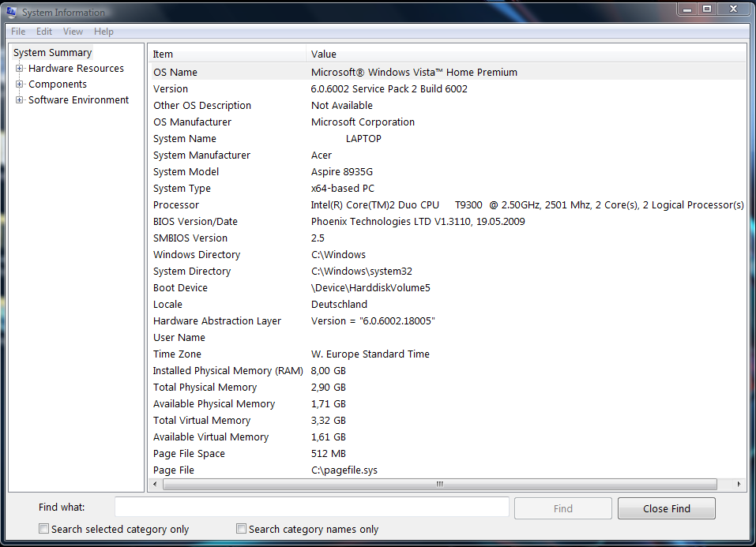756x547 pixels.
Task: Click the Phoenix Technologies BIOS value
Action: (x=418, y=222)
